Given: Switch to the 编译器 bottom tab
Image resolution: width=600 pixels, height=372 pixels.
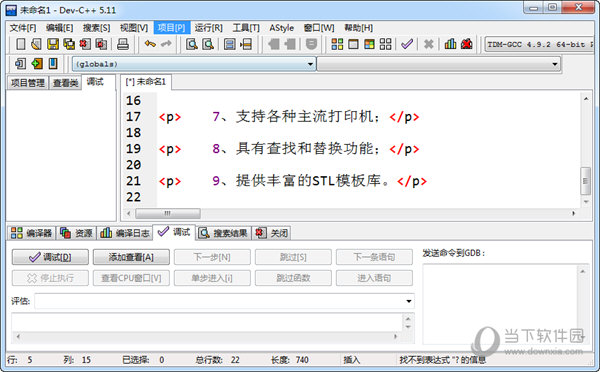Looking at the screenshot, I should click(32, 233).
